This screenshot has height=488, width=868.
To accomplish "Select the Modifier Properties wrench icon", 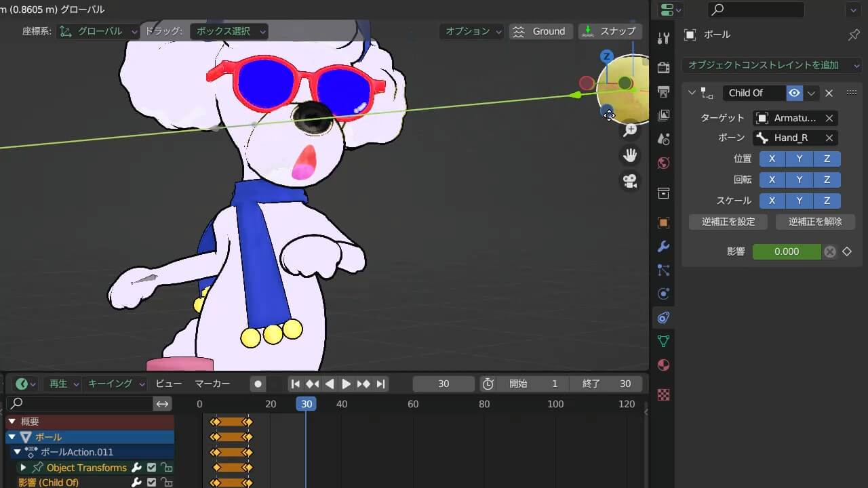I will [663, 246].
